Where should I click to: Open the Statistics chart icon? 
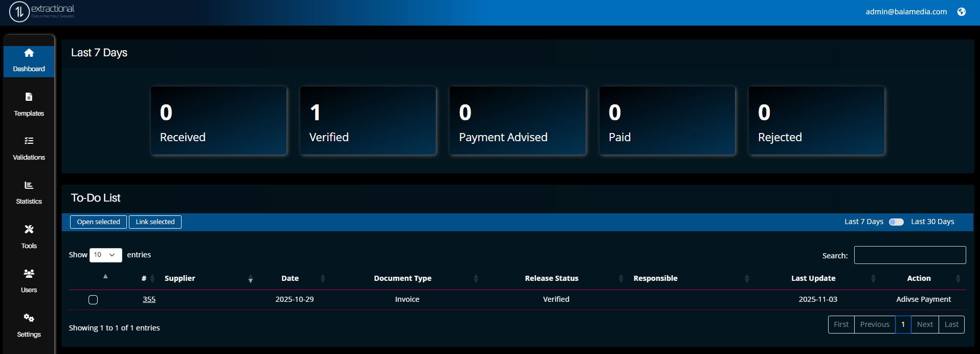coord(29,185)
